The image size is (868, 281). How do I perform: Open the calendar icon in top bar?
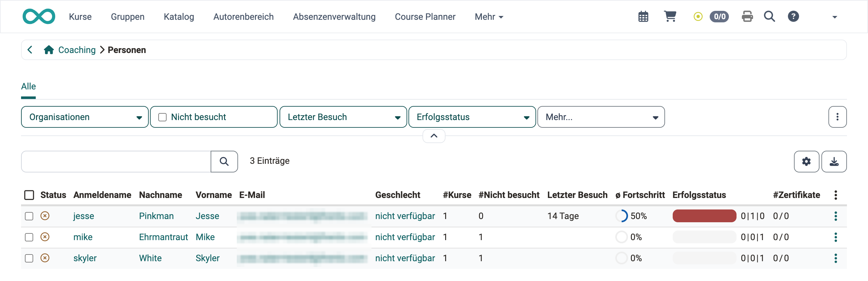(643, 17)
